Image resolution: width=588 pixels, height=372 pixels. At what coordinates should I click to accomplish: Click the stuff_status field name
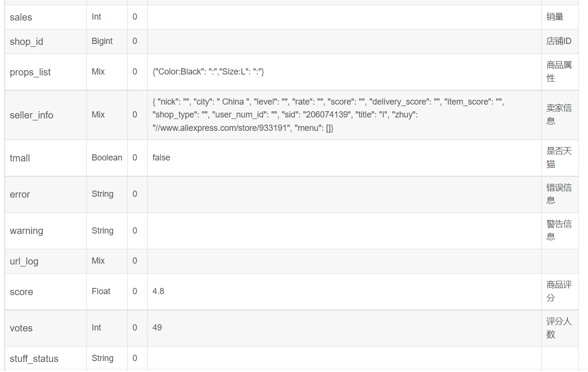click(34, 359)
